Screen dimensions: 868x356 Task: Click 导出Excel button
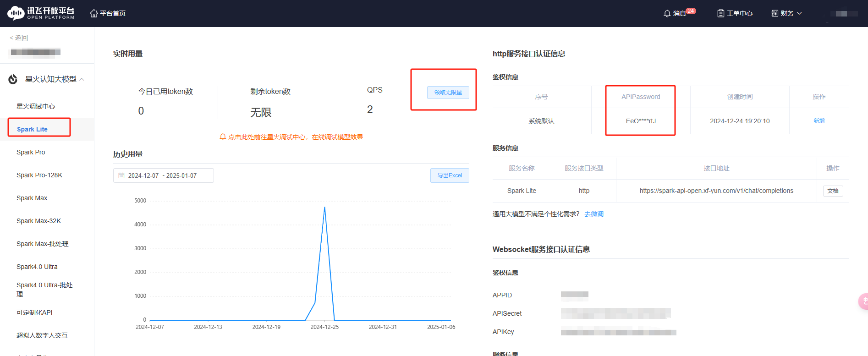pyautogui.click(x=450, y=175)
